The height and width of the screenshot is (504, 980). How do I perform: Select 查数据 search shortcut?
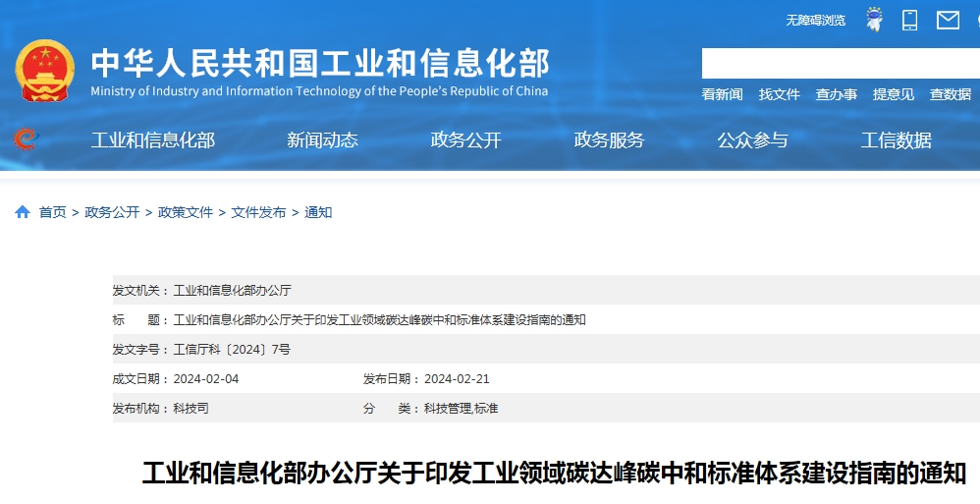point(950,94)
